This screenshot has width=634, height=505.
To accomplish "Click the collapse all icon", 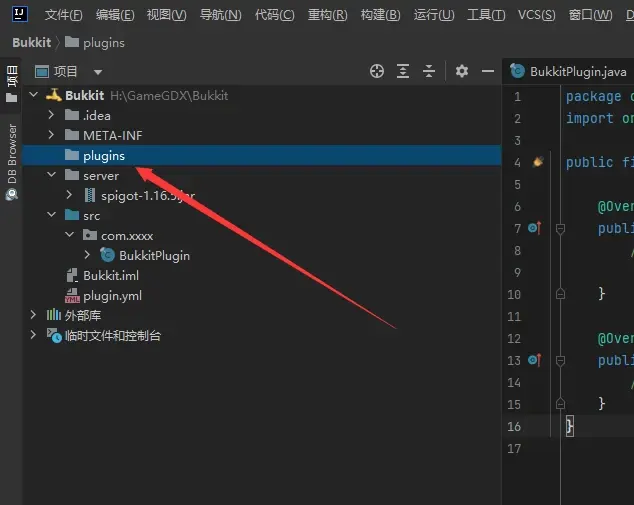I will click(429, 71).
